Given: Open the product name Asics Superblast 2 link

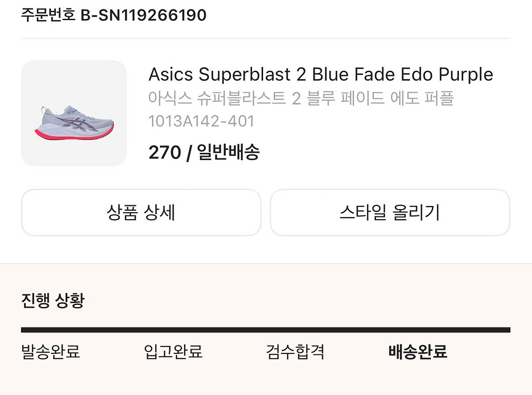Looking at the screenshot, I should click(x=320, y=74).
